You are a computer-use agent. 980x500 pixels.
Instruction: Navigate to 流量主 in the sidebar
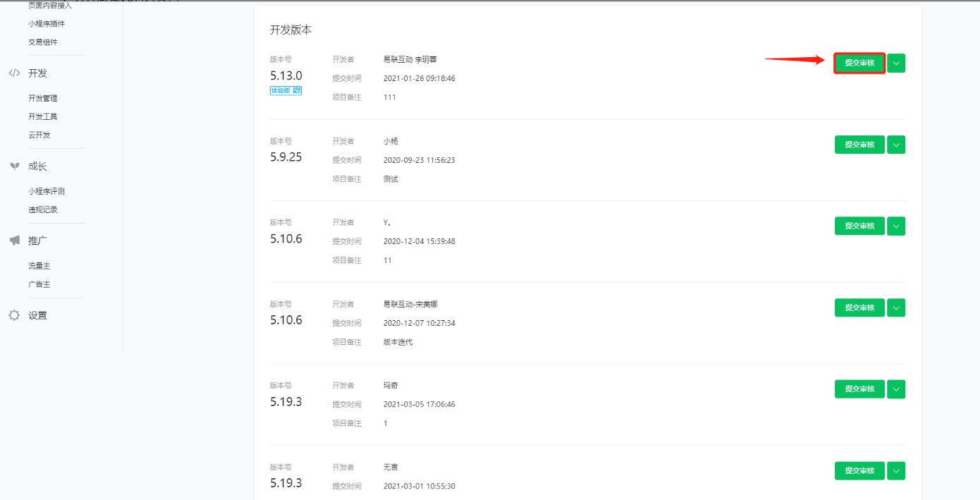coord(39,266)
